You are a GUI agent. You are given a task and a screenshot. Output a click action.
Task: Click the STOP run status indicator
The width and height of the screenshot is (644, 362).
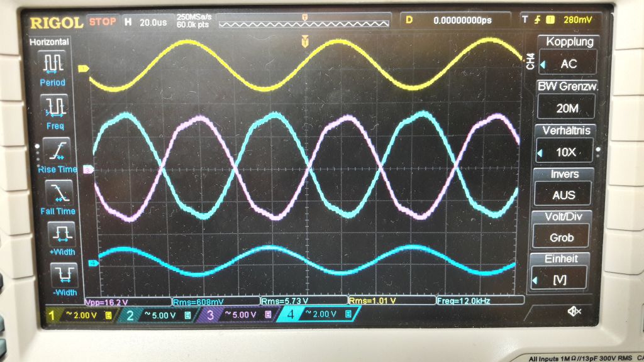[103, 22]
